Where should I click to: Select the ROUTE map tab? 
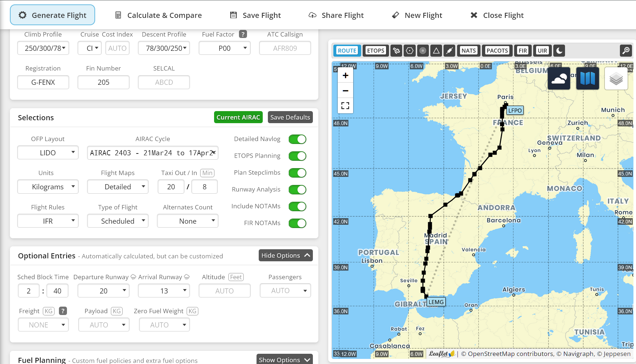(347, 50)
